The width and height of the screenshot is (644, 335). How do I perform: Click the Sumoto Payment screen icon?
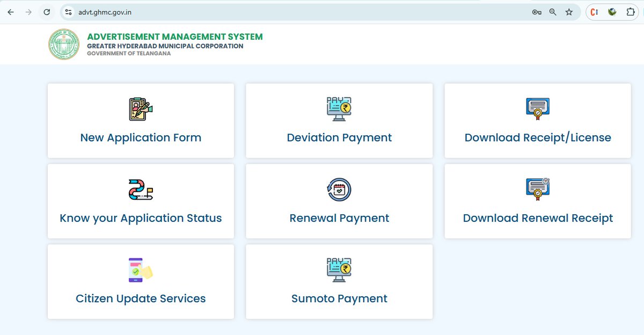339,268
